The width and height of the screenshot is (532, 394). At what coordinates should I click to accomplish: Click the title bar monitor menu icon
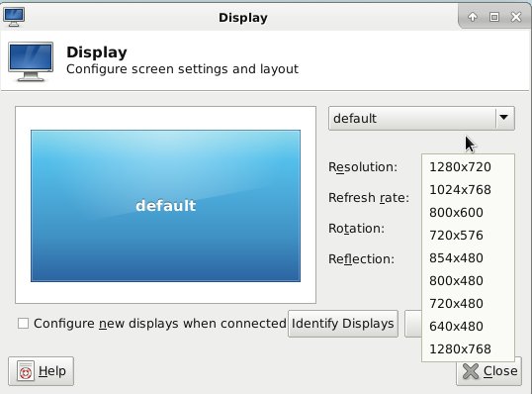tap(14, 17)
